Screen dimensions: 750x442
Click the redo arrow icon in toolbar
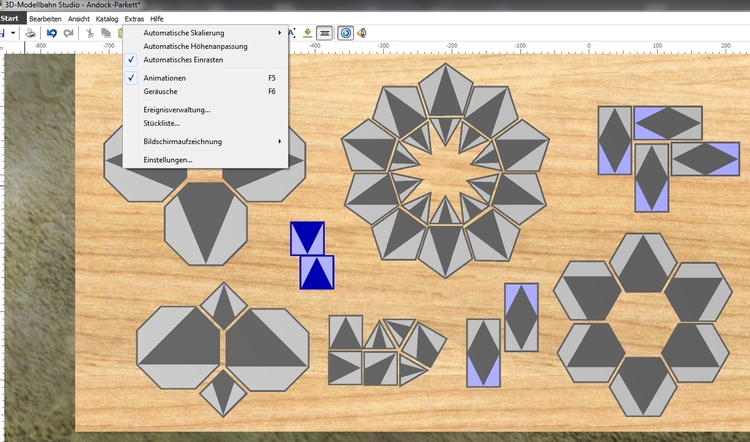(x=66, y=33)
